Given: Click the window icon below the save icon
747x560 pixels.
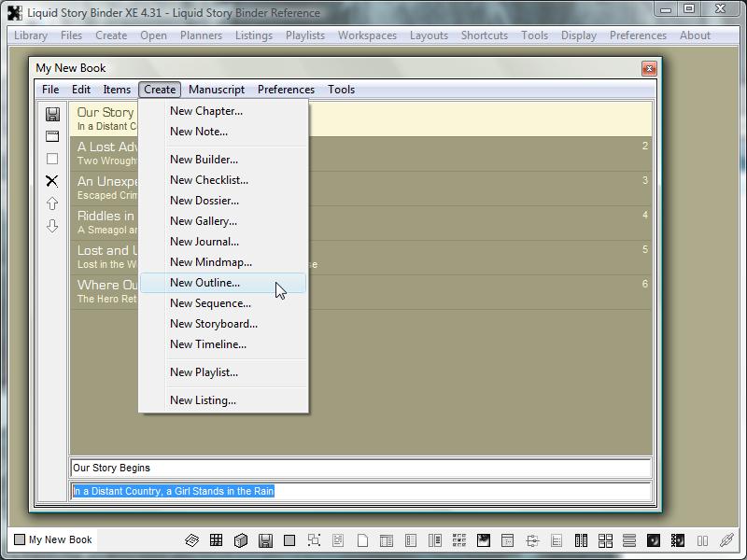Looking at the screenshot, I should coord(52,136).
